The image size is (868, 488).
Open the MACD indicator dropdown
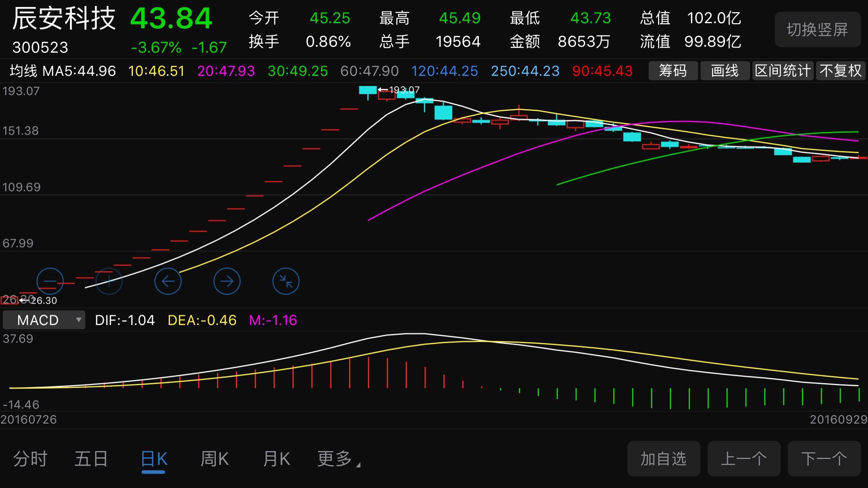click(x=44, y=320)
